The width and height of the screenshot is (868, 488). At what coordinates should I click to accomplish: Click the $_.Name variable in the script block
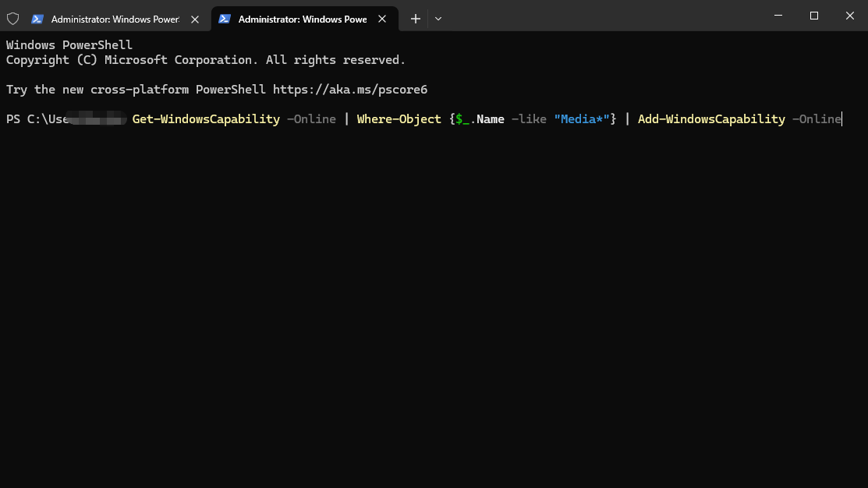tap(480, 119)
